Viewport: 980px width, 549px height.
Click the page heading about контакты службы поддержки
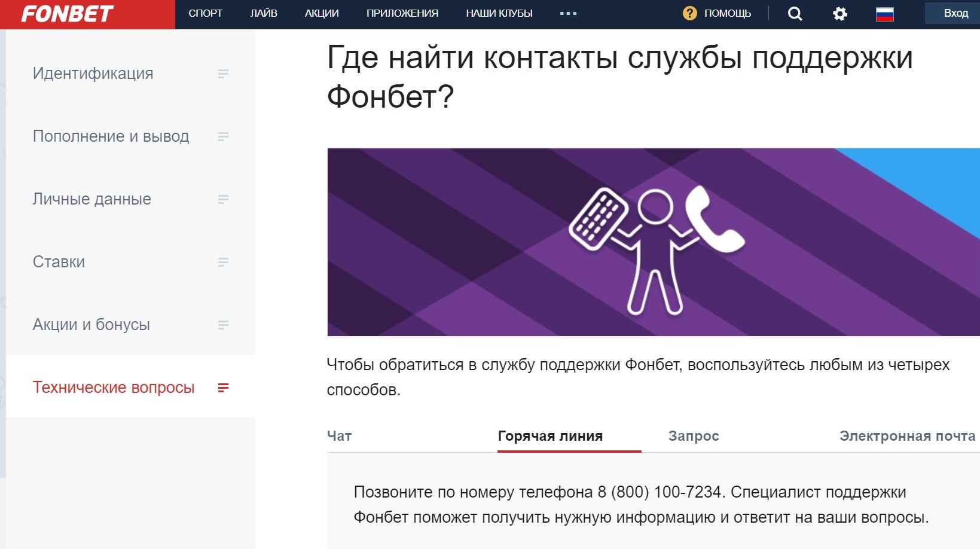tap(620, 77)
